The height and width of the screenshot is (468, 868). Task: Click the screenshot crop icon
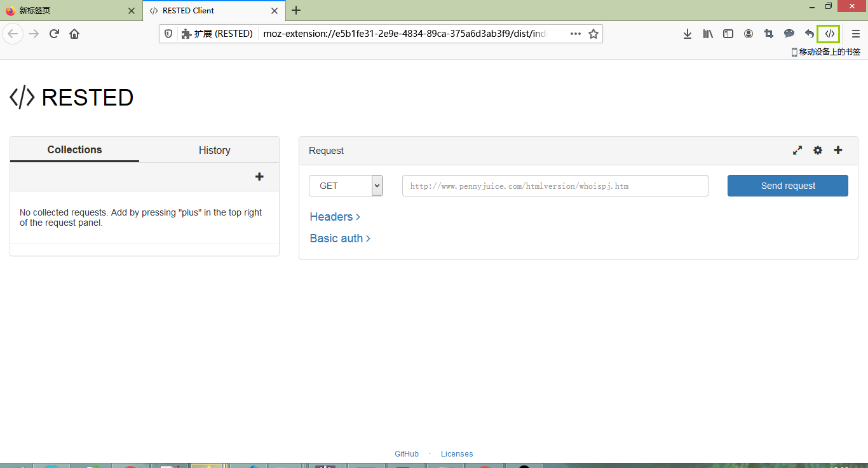[769, 34]
